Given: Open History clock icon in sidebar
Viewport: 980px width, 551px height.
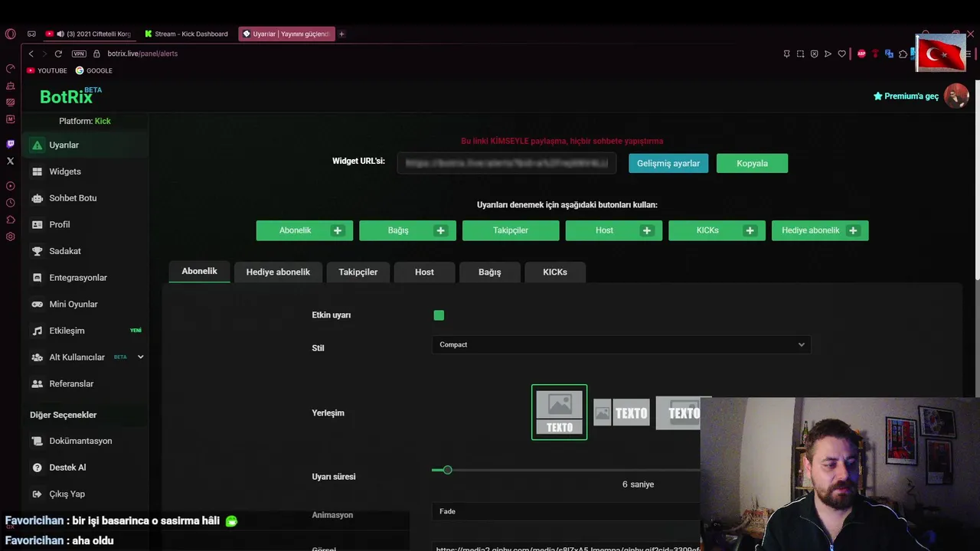Looking at the screenshot, I should coord(10,203).
